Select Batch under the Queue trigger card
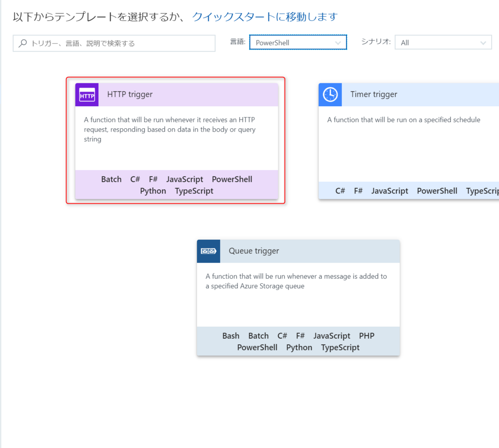 click(x=258, y=335)
